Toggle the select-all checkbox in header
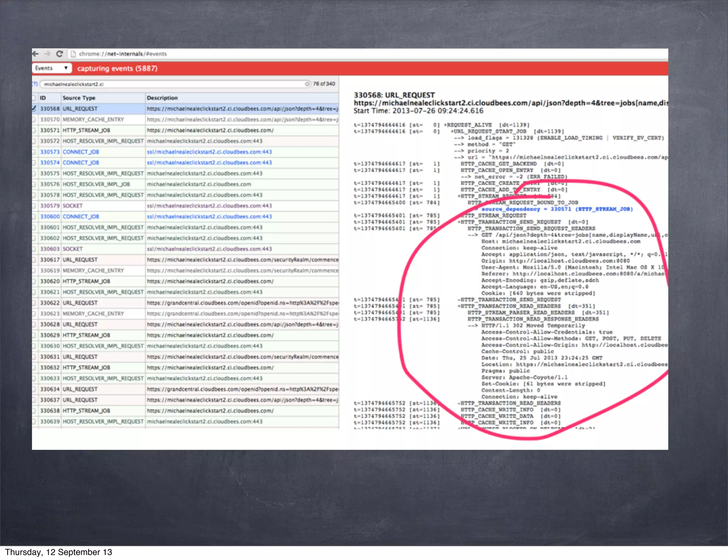The width and height of the screenshot is (728, 560). click(34, 98)
